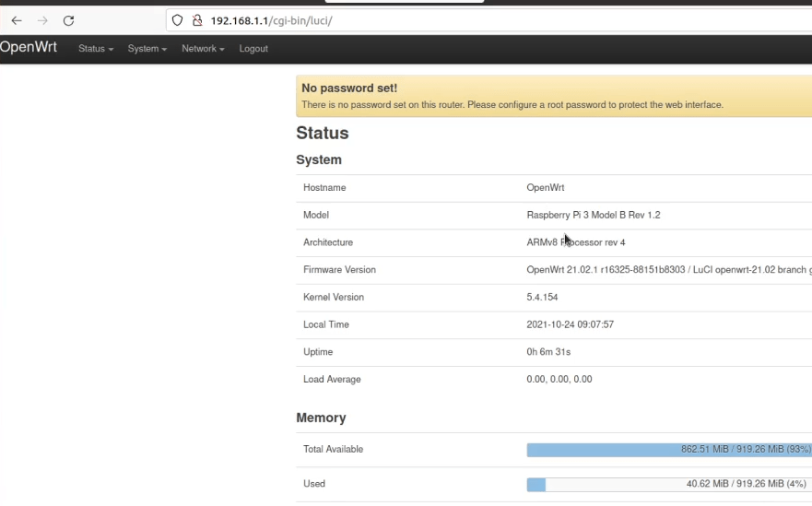Viewport: 812px width, 506px height.
Task: Select kernel version 5.4.154
Action: pos(542,298)
